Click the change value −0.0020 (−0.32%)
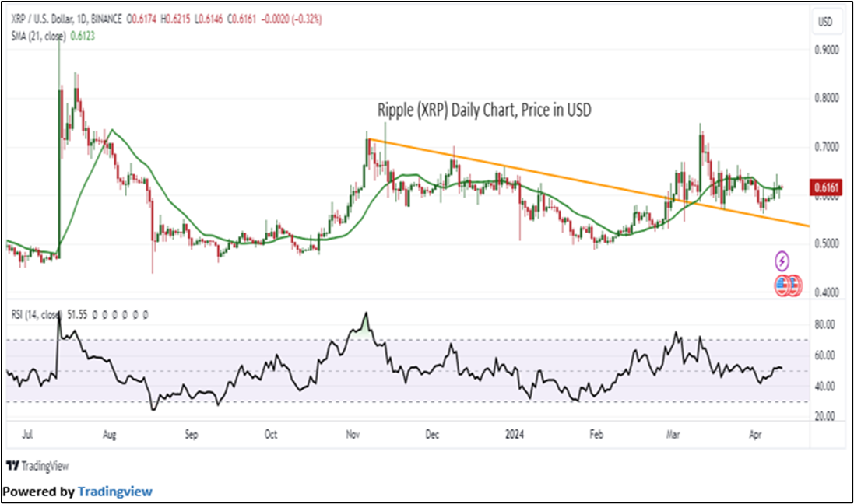The height and width of the screenshot is (504, 854). tap(291, 19)
